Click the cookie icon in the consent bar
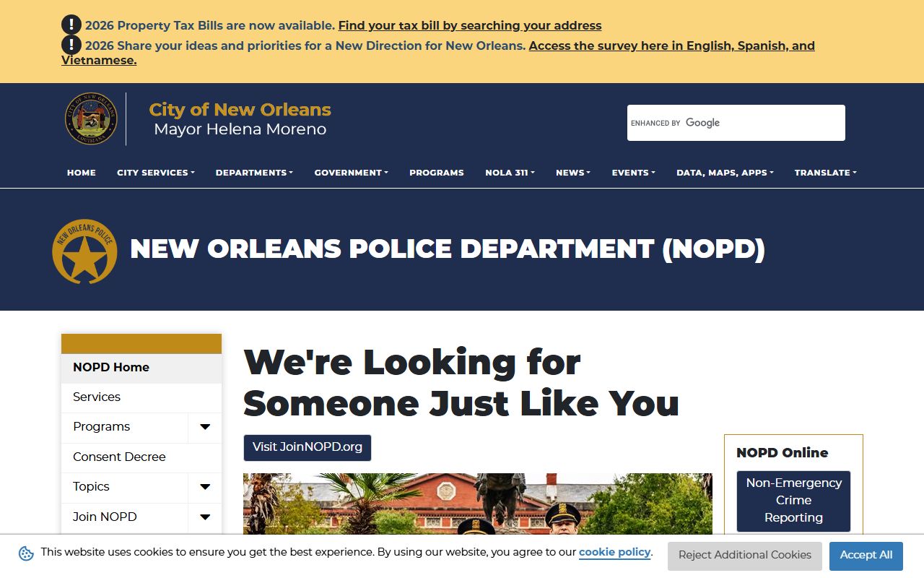The width and height of the screenshot is (924, 578). (26, 553)
